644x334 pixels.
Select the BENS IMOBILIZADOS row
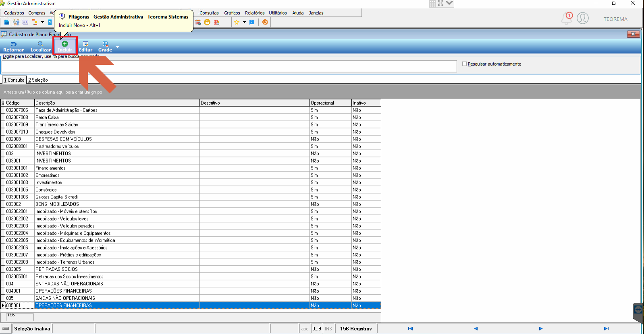(x=191, y=204)
